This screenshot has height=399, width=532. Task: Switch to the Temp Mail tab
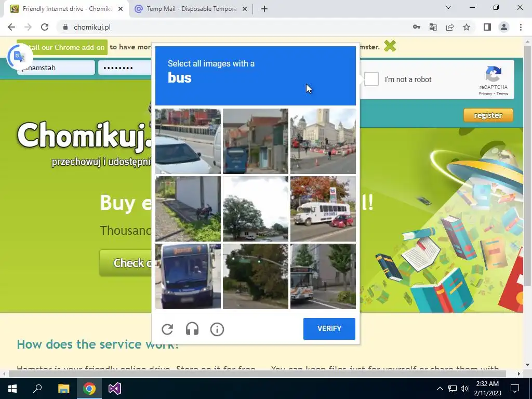(x=191, y=9)
